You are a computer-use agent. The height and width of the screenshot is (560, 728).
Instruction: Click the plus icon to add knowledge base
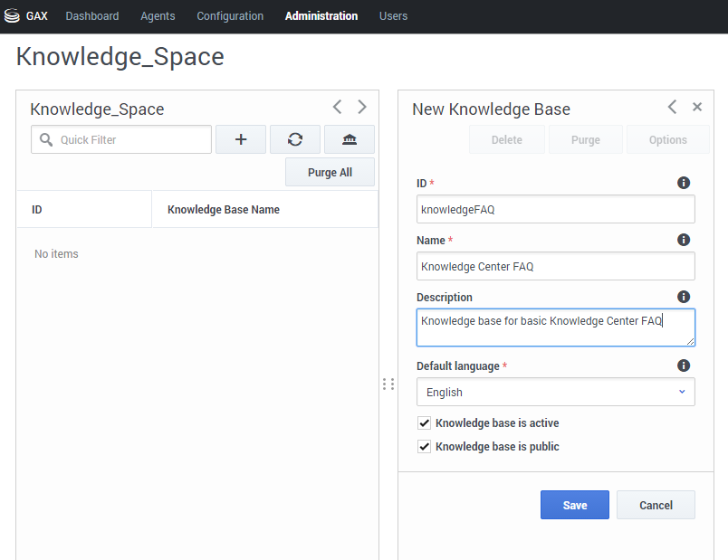click(x=241, y=139)
